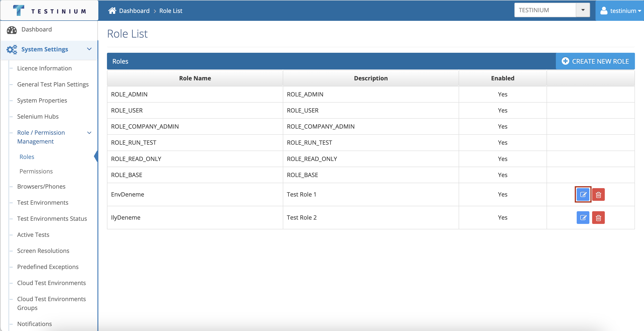
Task: Click the home icon in breadcrumb
Action: (x=112, y=10)
